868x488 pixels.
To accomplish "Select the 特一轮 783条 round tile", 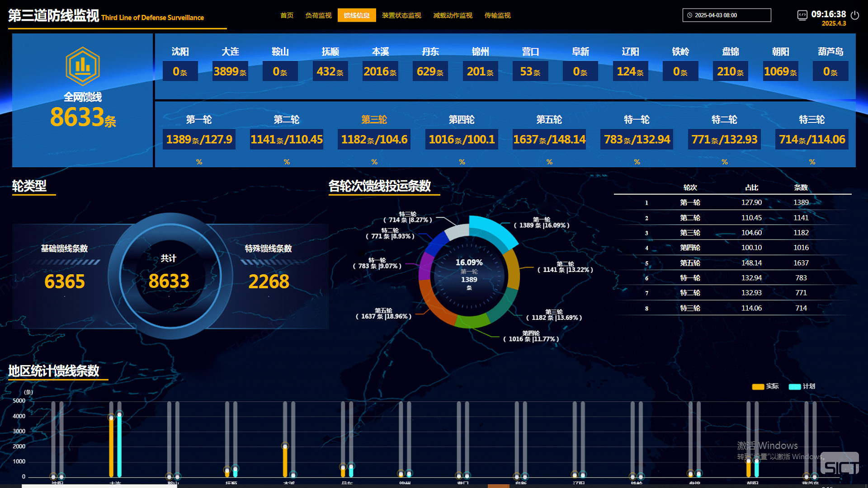I will coord(637,139).
